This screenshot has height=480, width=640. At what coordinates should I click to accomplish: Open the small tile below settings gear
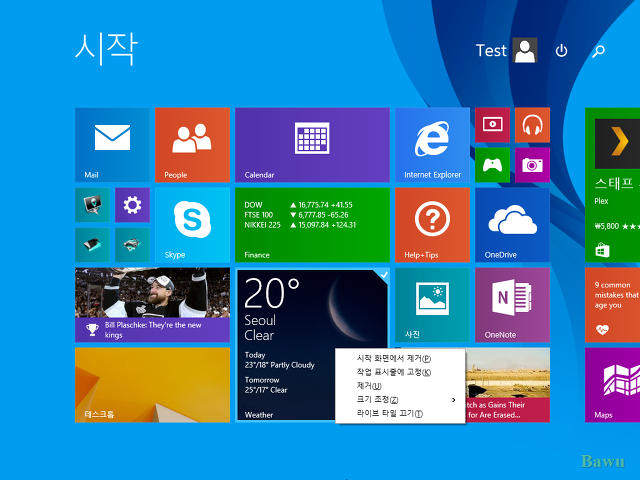[132, 244]
